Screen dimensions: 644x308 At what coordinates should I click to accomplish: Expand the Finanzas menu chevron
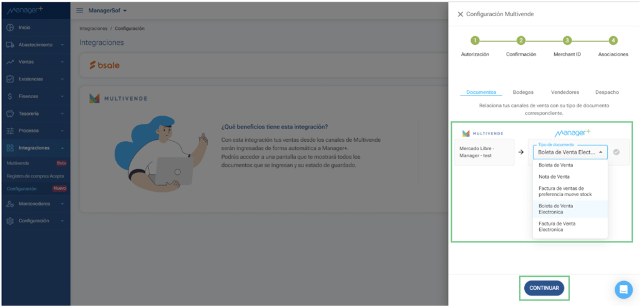(x=62, y=96)
